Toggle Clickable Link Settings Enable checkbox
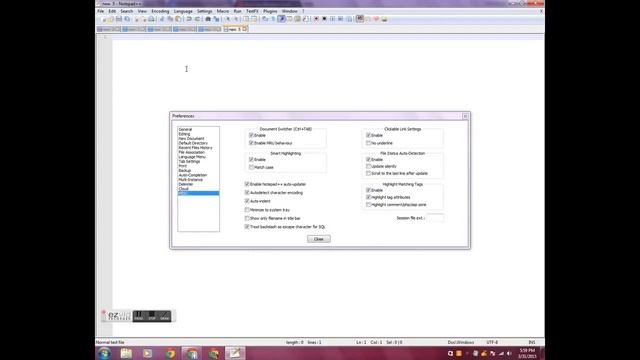Viewport: 640px width, 360px height. (x=368, y=135)
